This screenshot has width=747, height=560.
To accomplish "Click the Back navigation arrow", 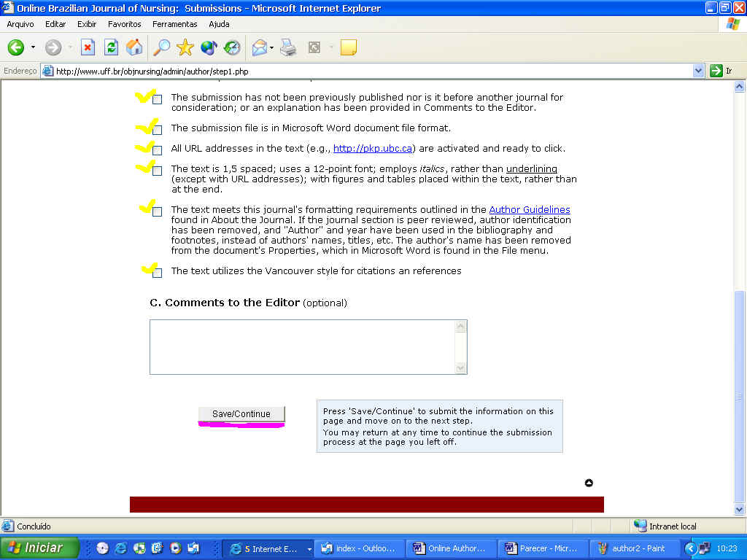I will 16,48.
